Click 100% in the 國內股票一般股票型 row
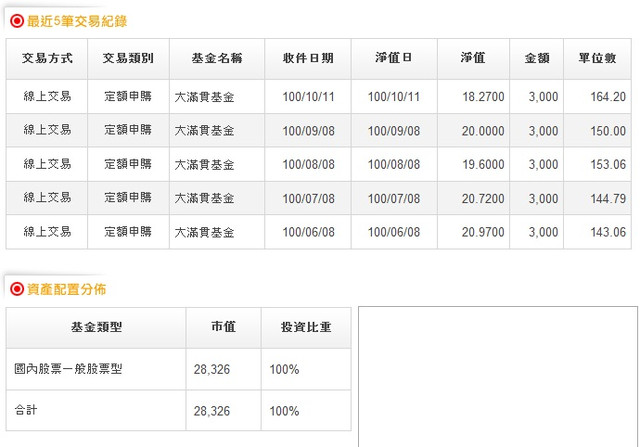The height and width of the screenshot is (447, 640). pos(284,369)
